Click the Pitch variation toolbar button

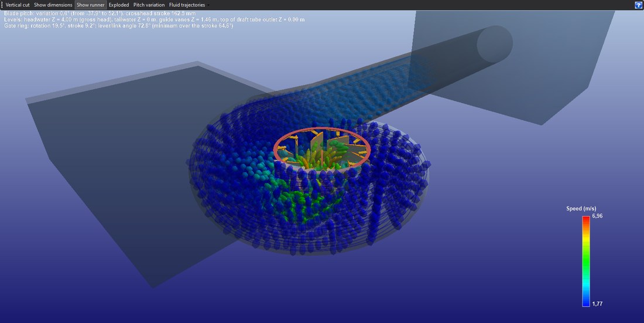coord(149,5)
